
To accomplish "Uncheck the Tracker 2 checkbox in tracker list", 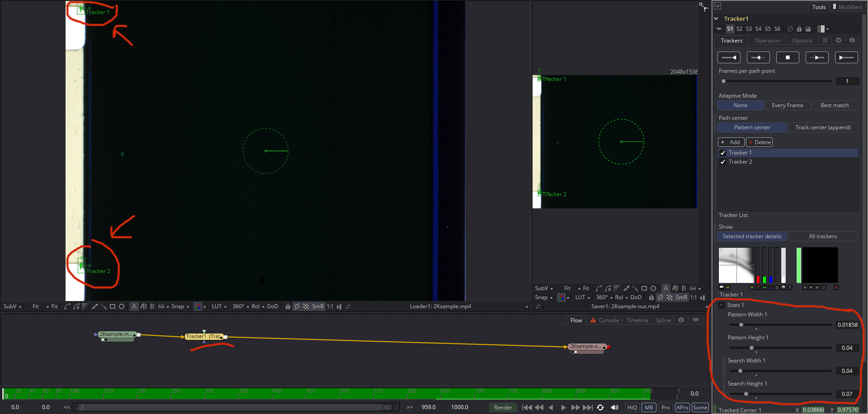I will [722, 162].
